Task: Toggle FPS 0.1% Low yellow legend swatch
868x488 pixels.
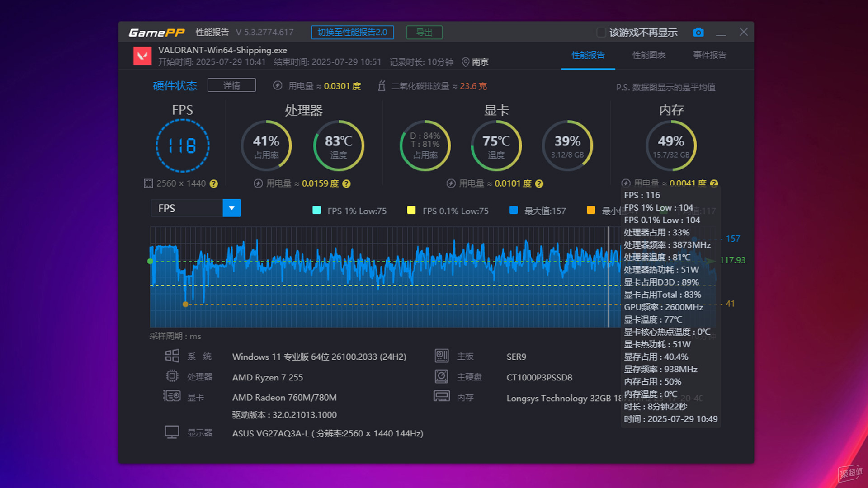Action: [x=411, y=210]
